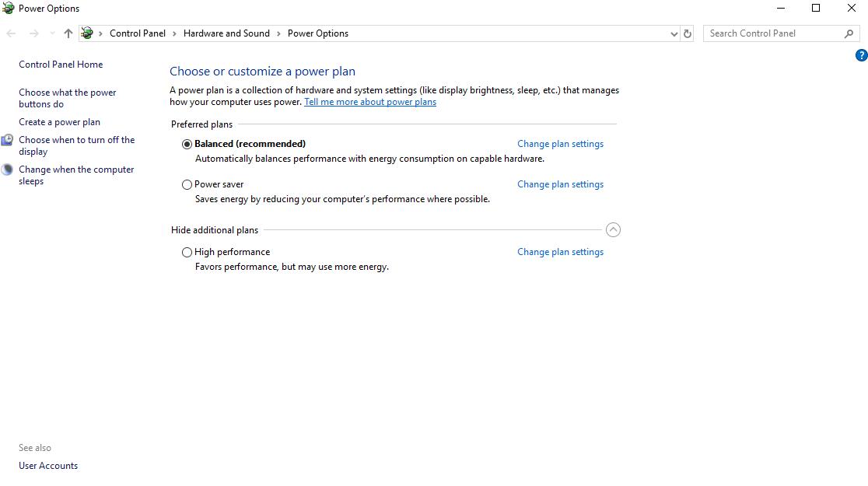Click the back arrow navigation button
The width and height of the screenshot is (868, 486).
click(11, 33)
